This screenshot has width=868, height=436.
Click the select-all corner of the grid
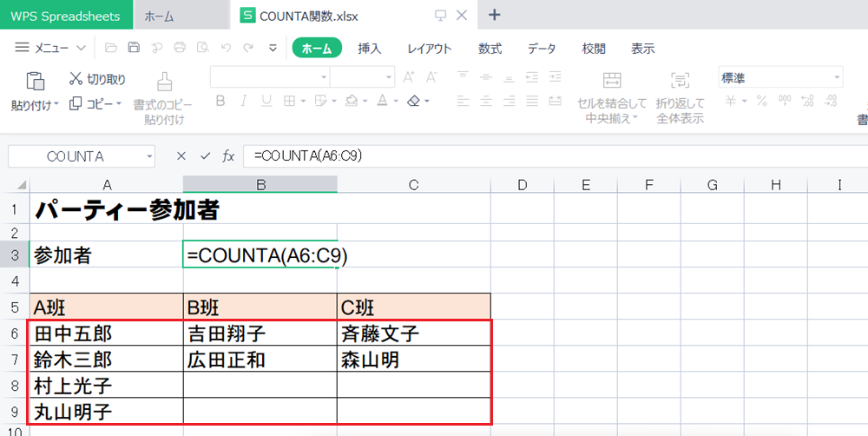[21, 184]
